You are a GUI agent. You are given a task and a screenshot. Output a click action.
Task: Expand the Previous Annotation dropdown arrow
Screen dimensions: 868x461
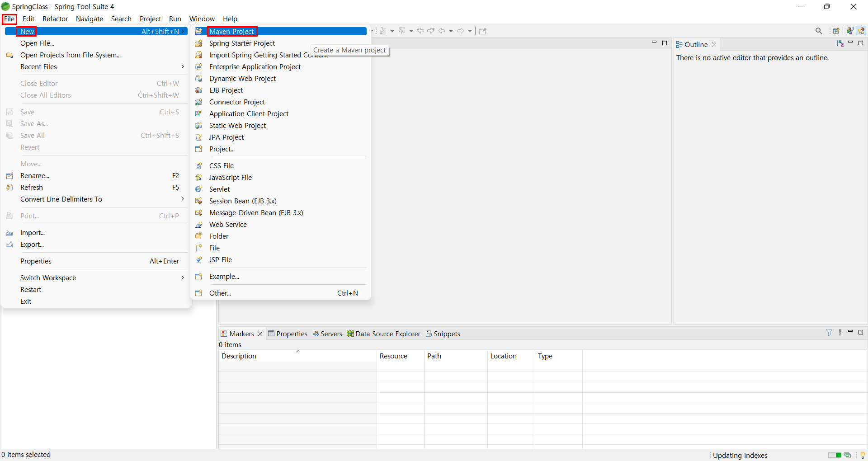pos(411,31)
